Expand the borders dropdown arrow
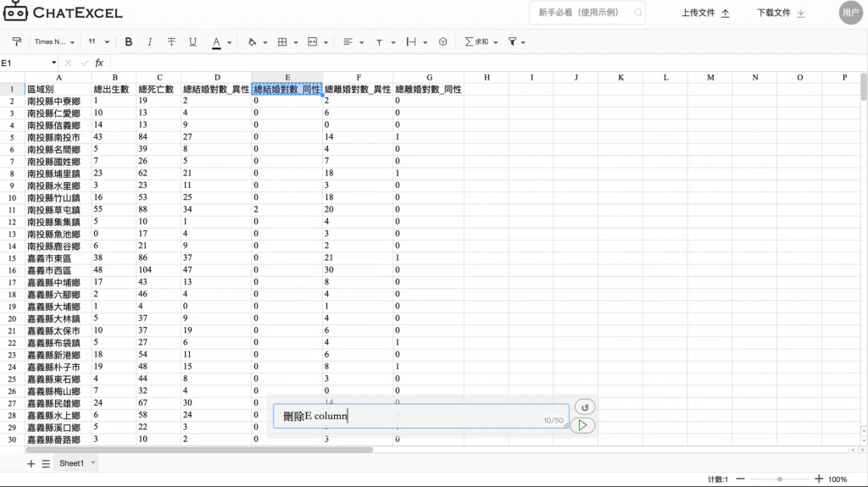The height and width of the screenshot is (487, 868). point(296,42)
